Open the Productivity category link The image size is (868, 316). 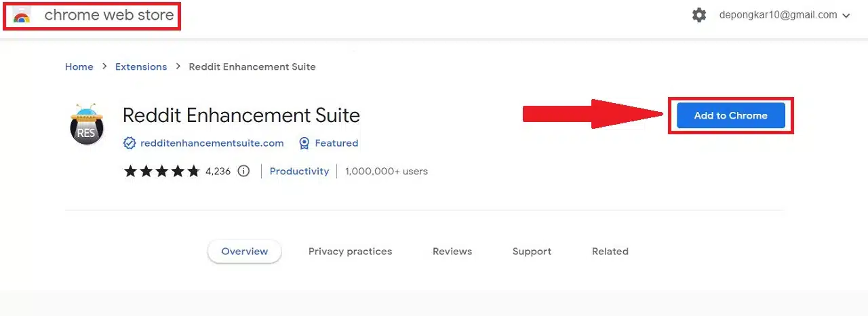299,171
